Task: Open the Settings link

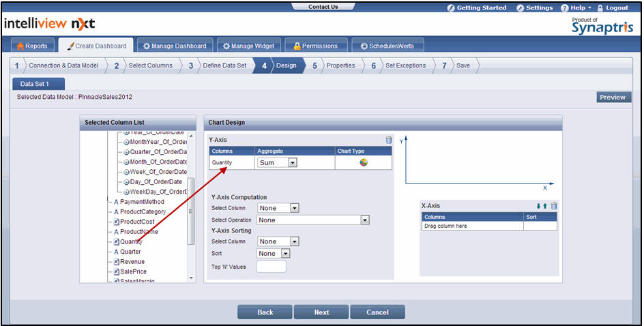Action: [535, 8]
